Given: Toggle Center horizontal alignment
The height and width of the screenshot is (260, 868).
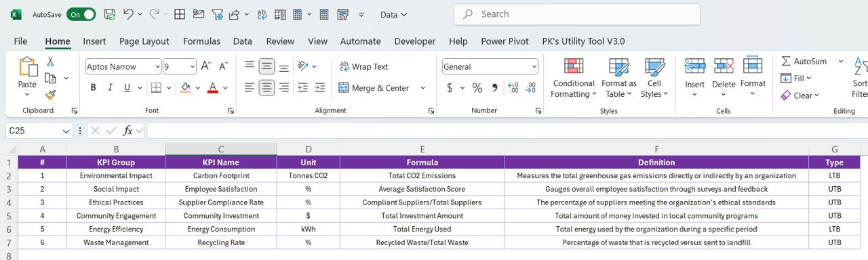Looking at the screenshot, I should (267, 87).
